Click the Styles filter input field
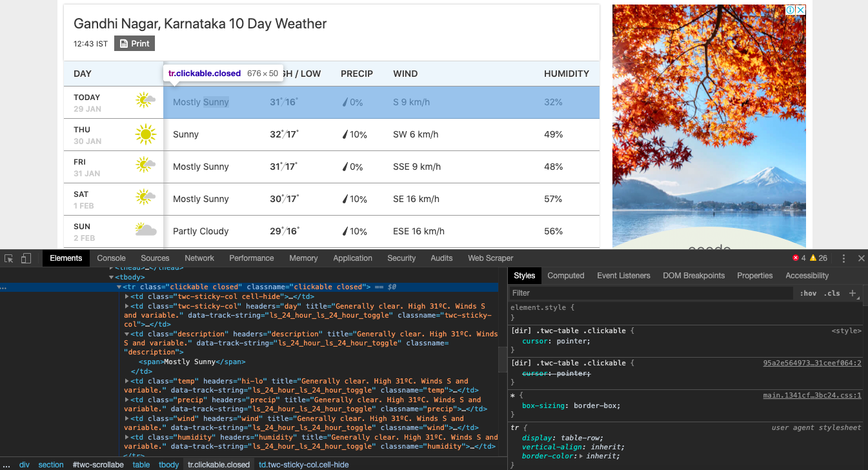The image size is (868, 470). pyautogui.click(x=581, y=292)
